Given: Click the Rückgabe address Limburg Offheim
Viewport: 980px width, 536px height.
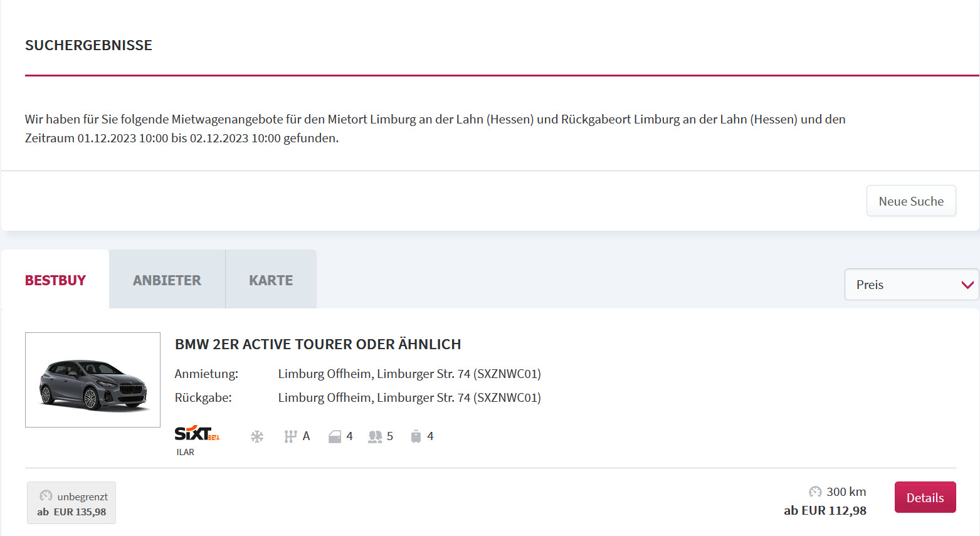Looking at the screenshot, I should pos(409,397).
